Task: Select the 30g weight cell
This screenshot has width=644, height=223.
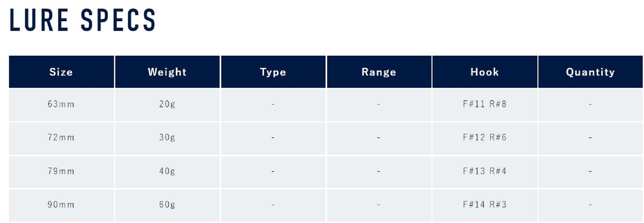Action: coord(167,138)
